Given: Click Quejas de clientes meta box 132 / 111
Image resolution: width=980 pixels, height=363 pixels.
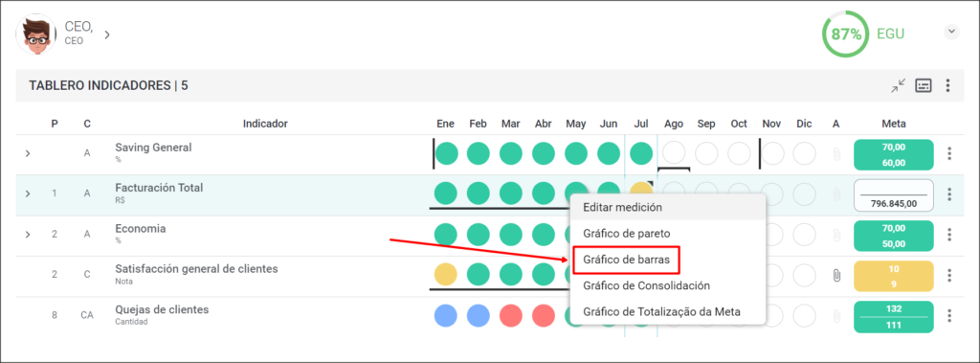Looking at the screenshot, I should (893, 317).
